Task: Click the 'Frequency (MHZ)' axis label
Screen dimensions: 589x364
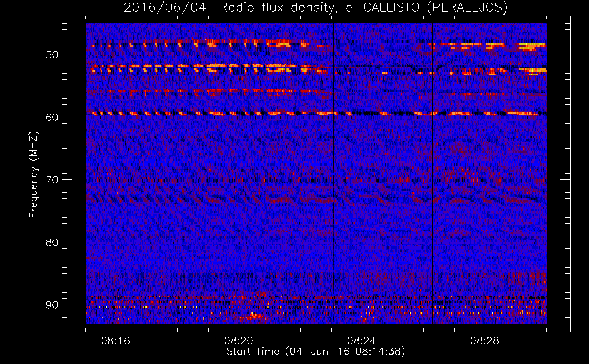Action: coord(33,175)
